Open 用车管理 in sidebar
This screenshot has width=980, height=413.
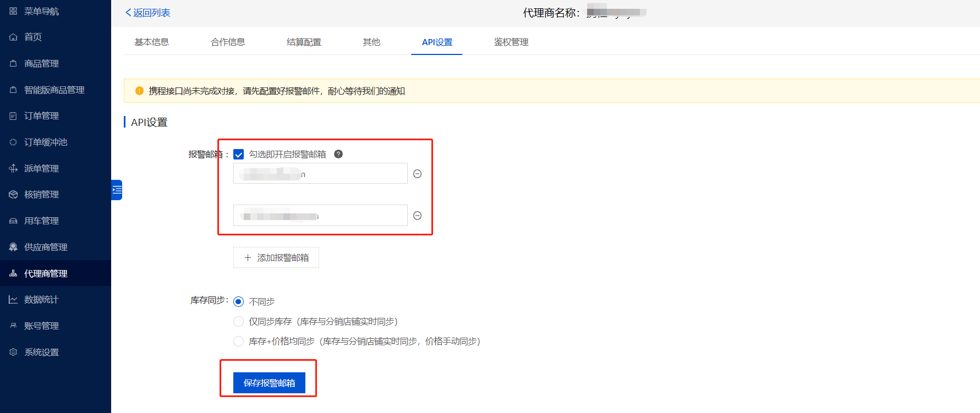41,221
